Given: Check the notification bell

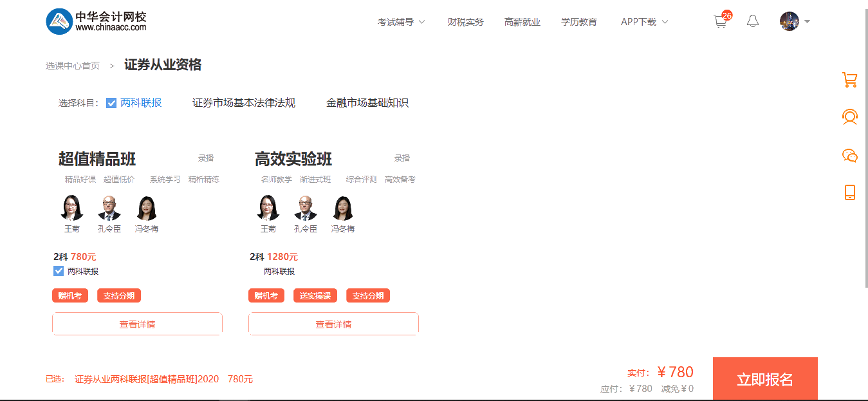Looking at the screenshot, I should tap(752, 21).
